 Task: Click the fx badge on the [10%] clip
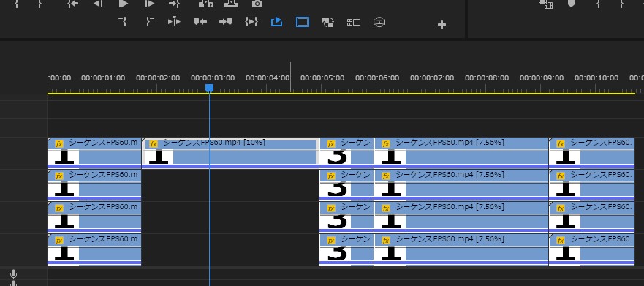tap(154, 144)
